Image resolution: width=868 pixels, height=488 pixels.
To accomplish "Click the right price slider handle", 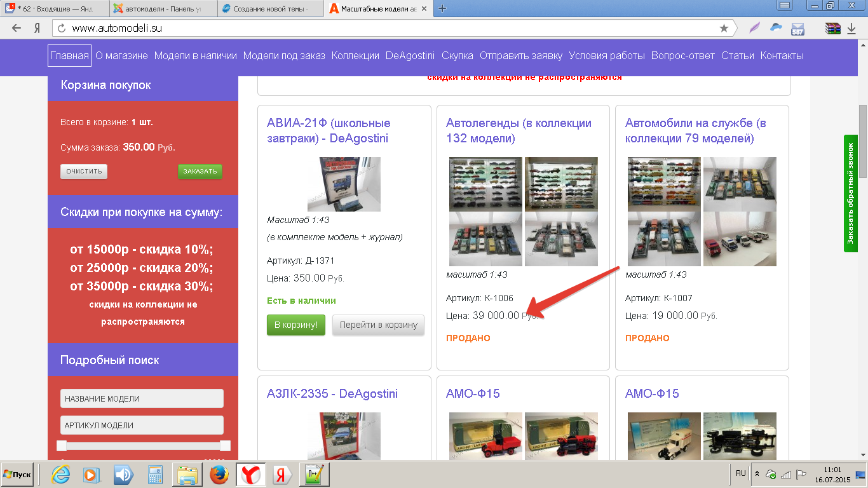I will coord(225,445).
